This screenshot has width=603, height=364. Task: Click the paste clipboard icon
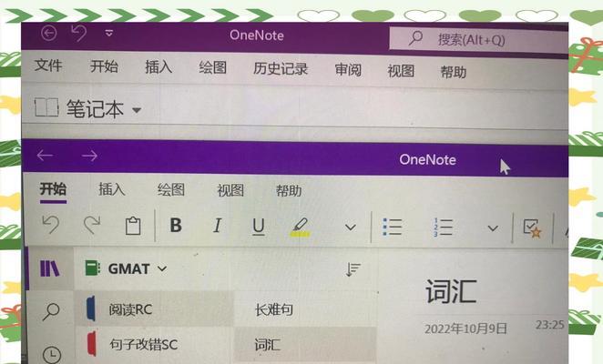tap(133, 226)
